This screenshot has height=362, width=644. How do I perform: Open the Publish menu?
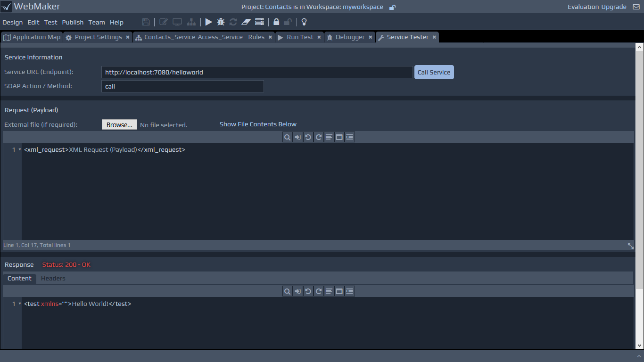click(x=73, y=22)
